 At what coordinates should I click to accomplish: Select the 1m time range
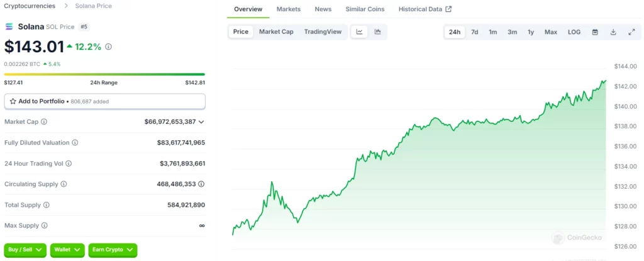493,32
